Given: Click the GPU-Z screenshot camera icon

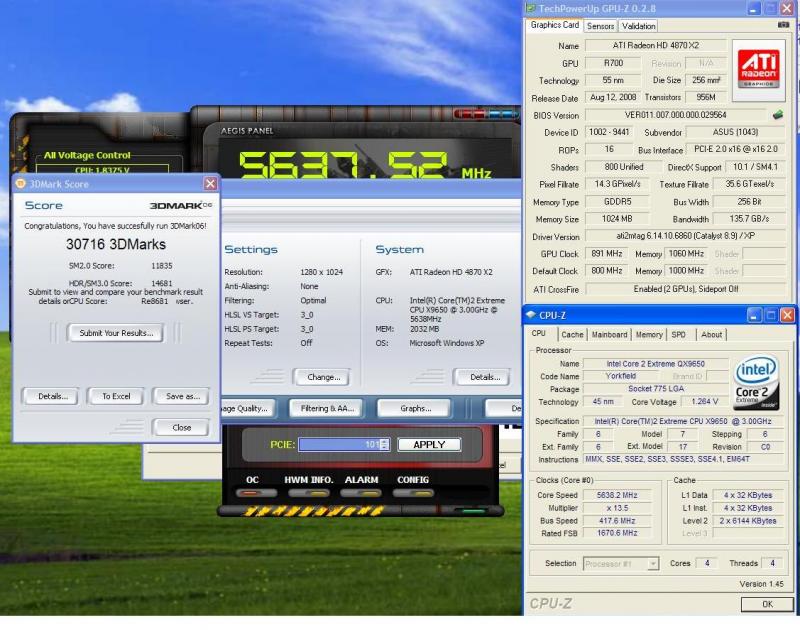Looking at the screenshot, I should pyautogui.click(x=783, y=24).
